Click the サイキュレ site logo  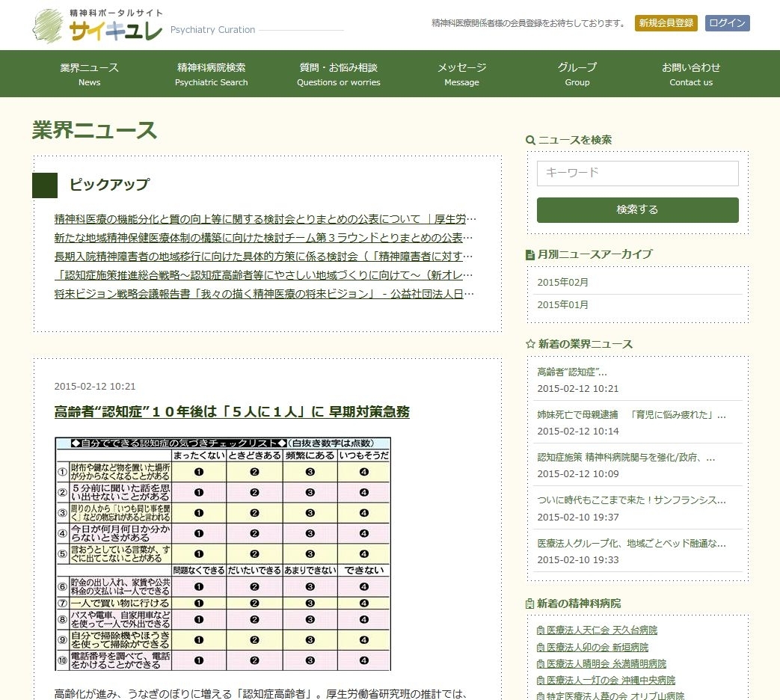(97, 25)
